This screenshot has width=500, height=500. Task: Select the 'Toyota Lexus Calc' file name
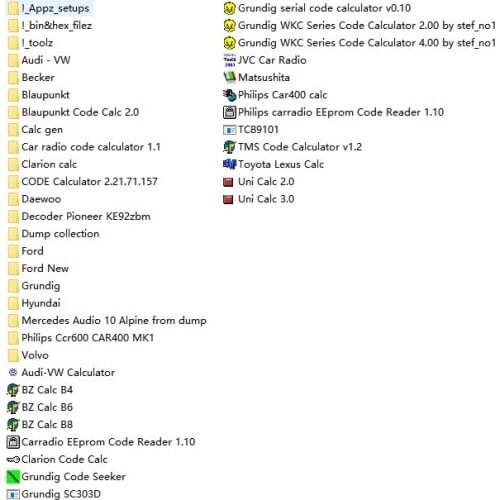[x=281, y=164]
